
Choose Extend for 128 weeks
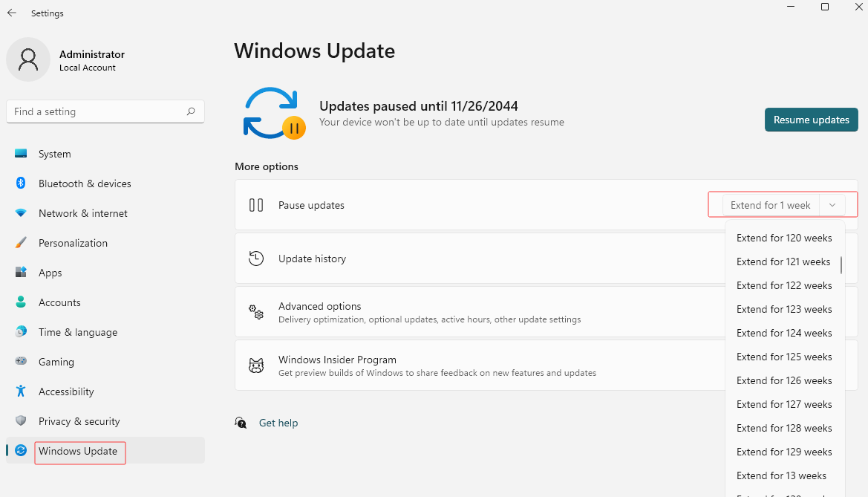click(x=784, y=429)
